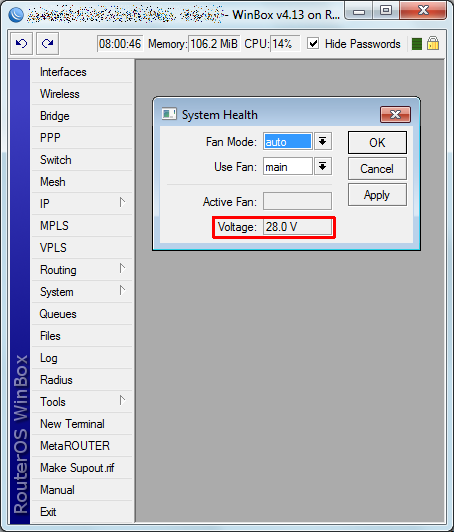Screen dimensions: 454x532
Task: Expand the Routing submenu arrow
Action: [122, 269]
